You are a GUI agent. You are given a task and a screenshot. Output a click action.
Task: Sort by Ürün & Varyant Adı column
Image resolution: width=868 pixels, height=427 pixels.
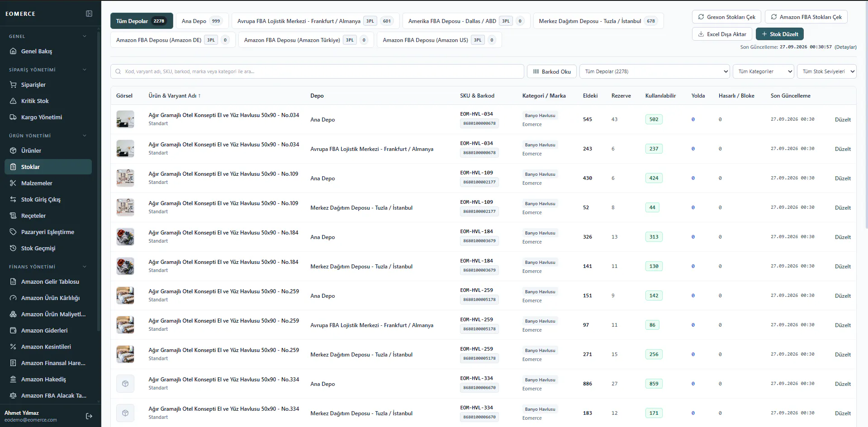coord(175,96)
